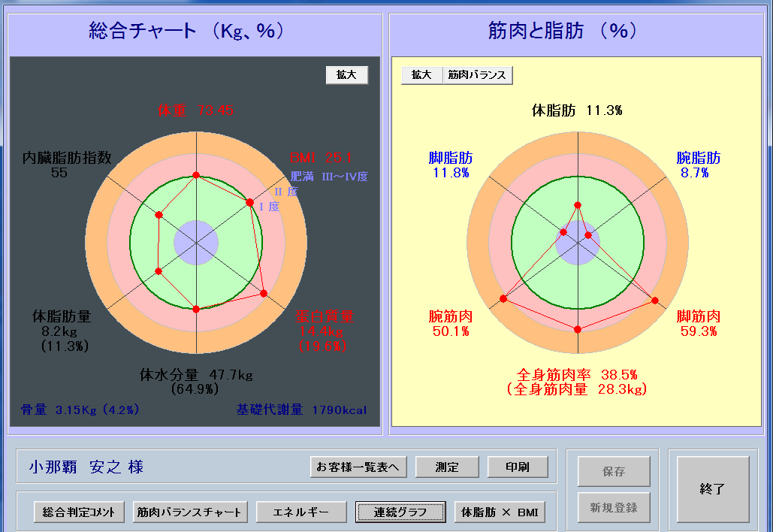
Task: Click the 保存 save button
Action: [x=614, y=471]
